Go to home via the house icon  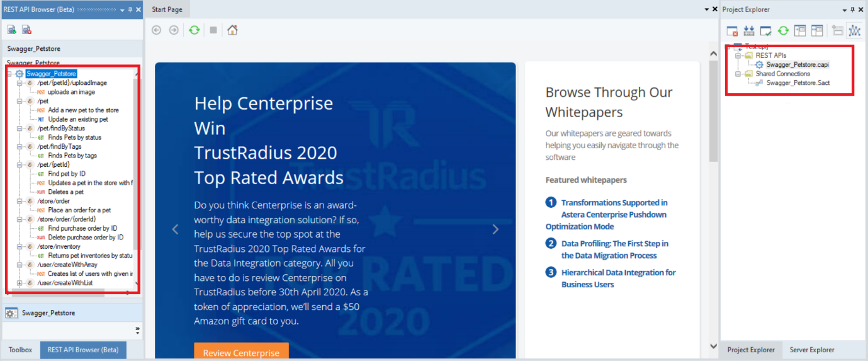(232, 30)
